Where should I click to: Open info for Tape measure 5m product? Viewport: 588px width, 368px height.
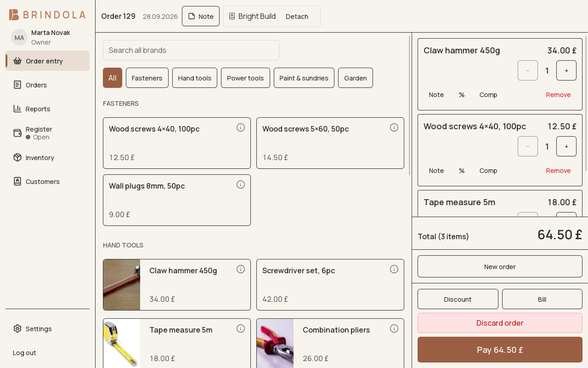click(241, 328)
